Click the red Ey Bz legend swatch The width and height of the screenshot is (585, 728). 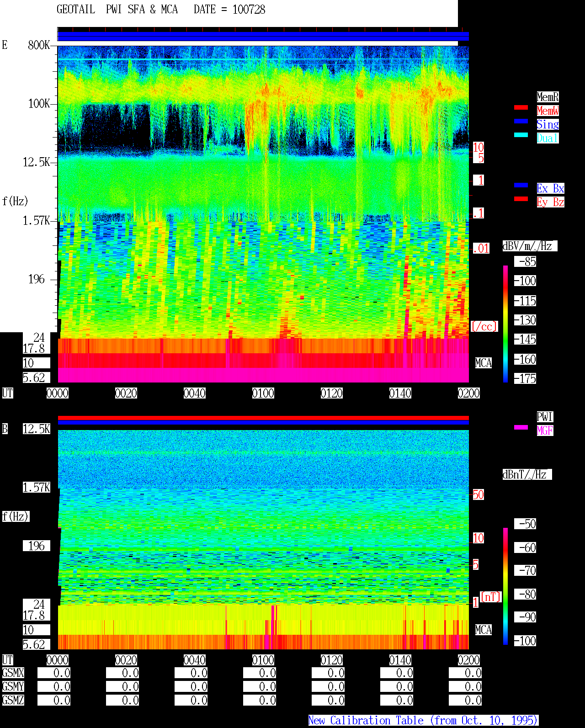521,199
